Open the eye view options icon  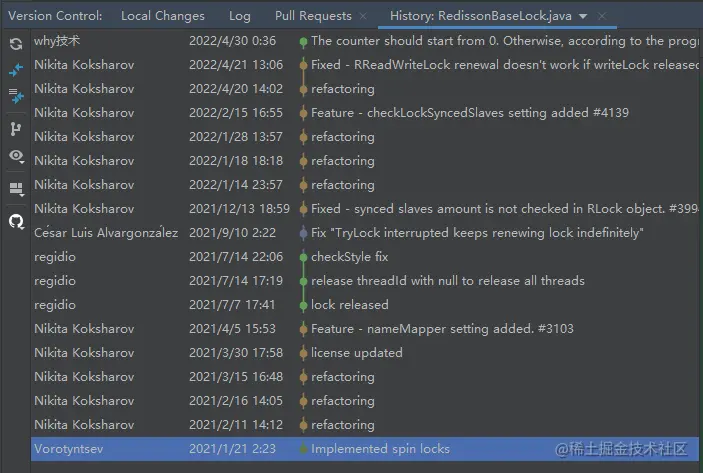pyautogui.click(x=17, y=156)
